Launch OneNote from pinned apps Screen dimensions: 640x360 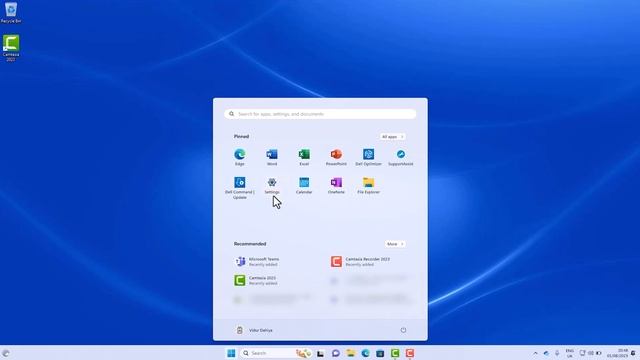pyautogui.click(x=336, y=186)
